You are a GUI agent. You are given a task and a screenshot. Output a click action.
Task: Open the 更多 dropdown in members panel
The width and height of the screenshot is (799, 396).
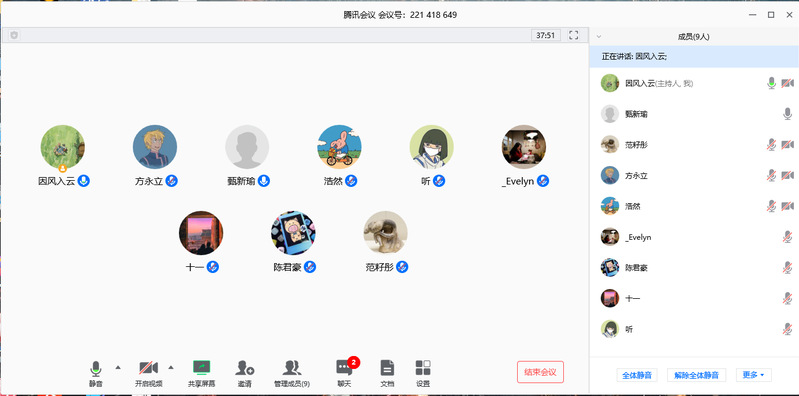click(754, 375)
